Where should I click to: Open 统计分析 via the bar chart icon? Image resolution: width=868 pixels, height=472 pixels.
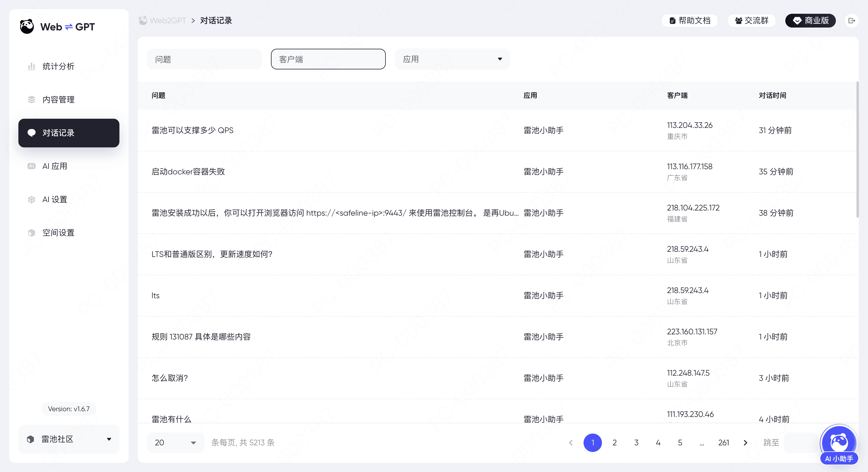click(31, 66)
